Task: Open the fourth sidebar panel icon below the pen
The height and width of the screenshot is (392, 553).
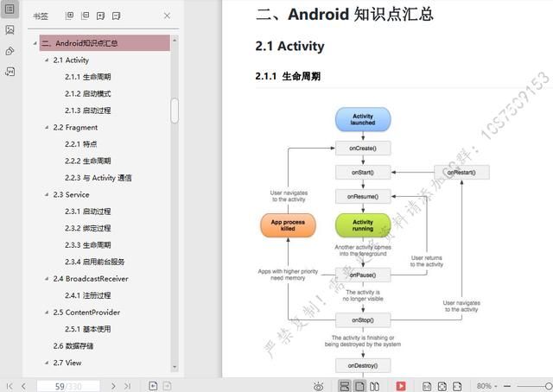Action: [10, 72]
